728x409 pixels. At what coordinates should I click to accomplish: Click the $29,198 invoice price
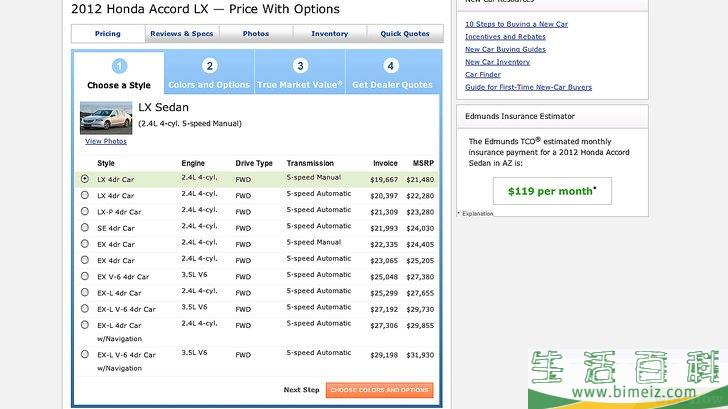coord(384,355)
